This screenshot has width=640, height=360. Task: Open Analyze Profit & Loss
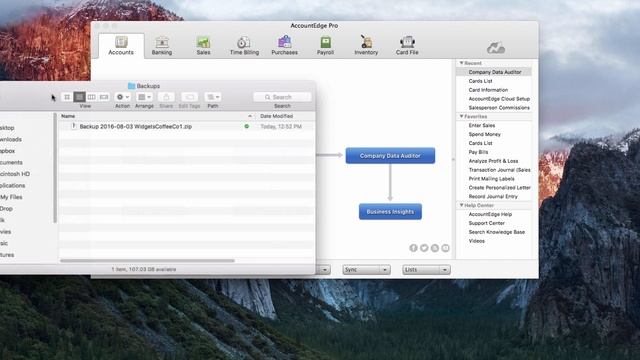pos(493,161)
